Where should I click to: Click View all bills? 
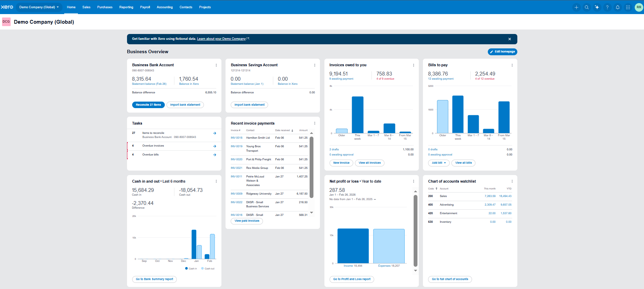click(x=463, y=163)
